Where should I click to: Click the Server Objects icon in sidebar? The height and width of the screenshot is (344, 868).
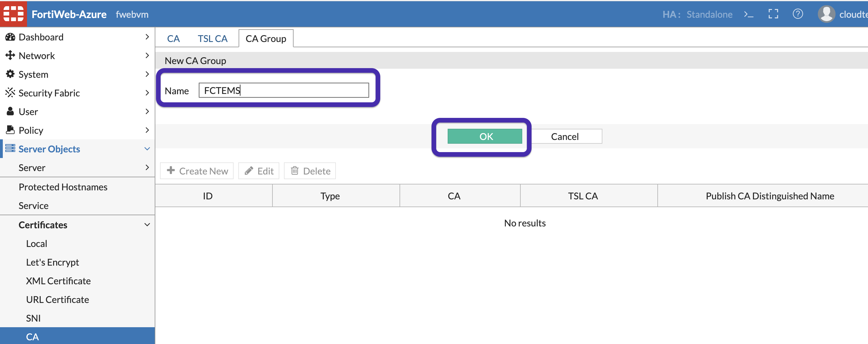[9, 148]
